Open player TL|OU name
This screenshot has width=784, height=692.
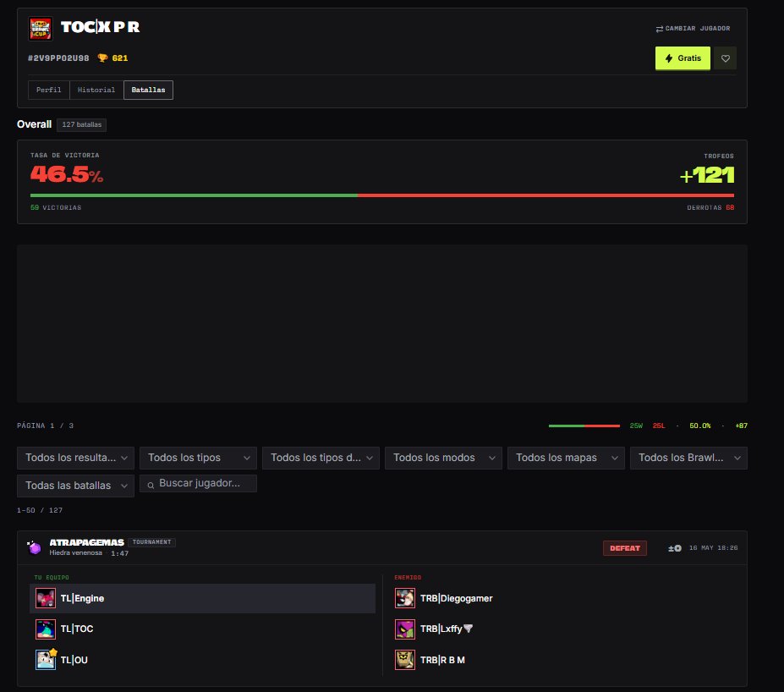coord(74,660)
